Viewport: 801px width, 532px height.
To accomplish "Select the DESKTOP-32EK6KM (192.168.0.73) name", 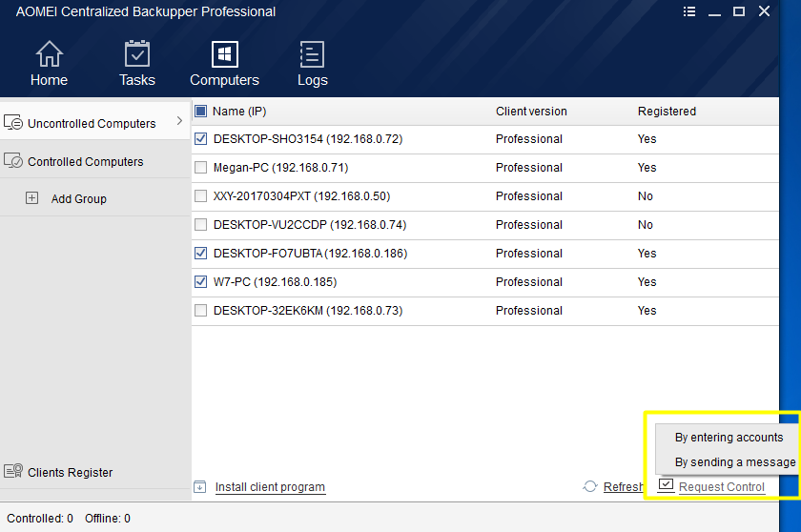I will [307, 311].
